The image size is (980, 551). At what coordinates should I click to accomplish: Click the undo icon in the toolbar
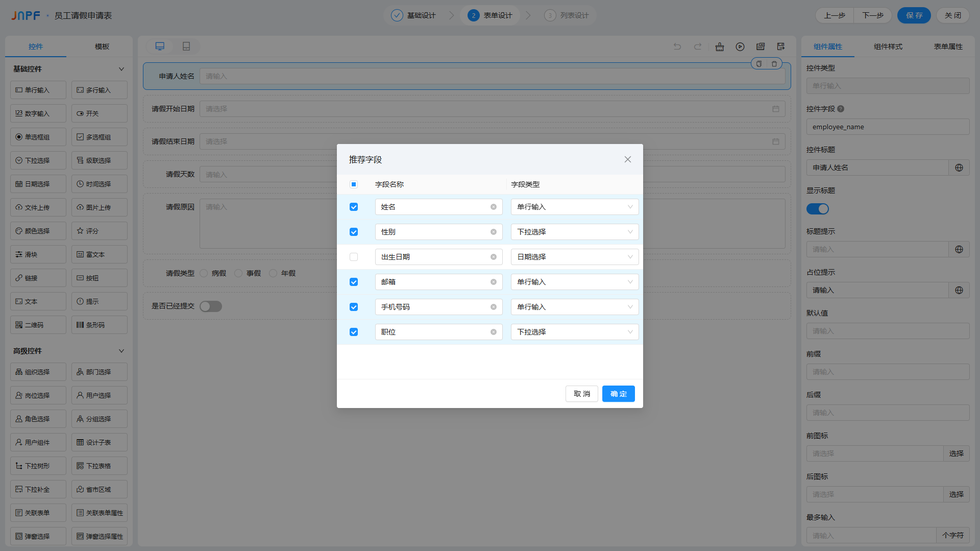(677, 46)
